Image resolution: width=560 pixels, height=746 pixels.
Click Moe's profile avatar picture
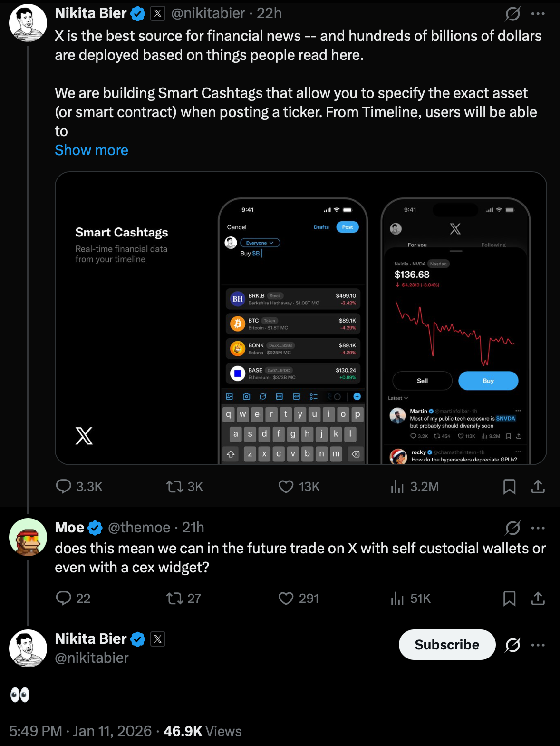(x=28, y=537)
